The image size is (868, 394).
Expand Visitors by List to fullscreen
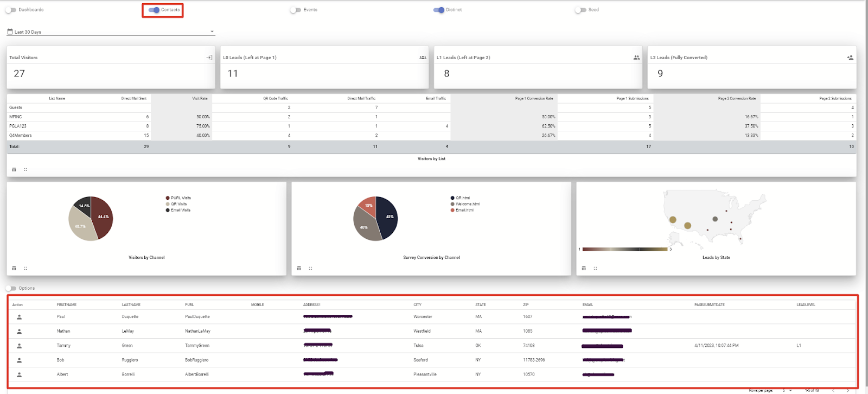[x=25, y=169]
